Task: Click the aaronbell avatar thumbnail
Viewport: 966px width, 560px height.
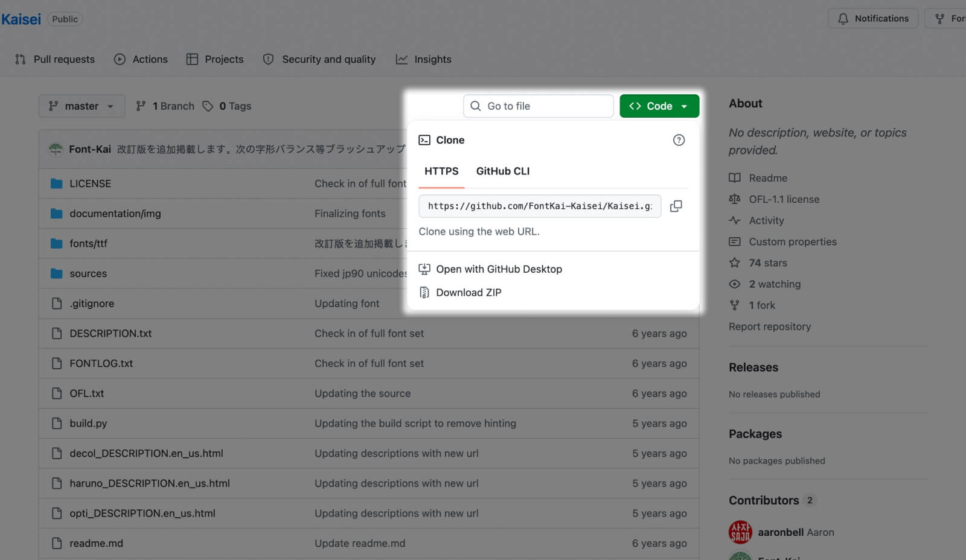Action: [x=741, y=532]
